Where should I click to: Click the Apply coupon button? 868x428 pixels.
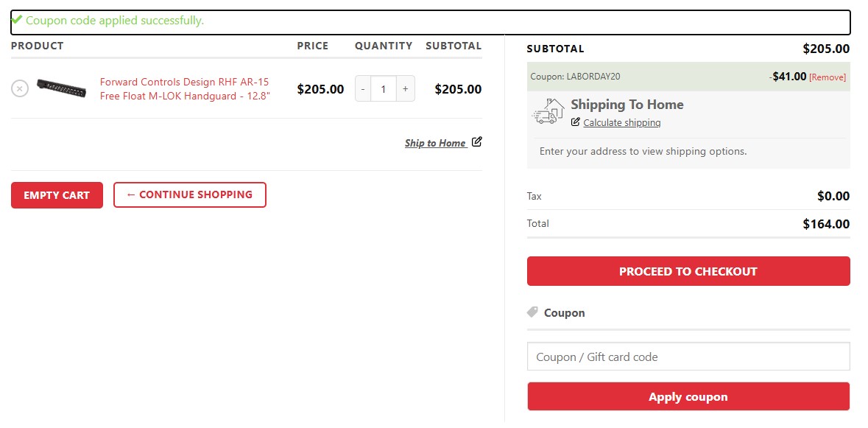click(x=688, y=396)
